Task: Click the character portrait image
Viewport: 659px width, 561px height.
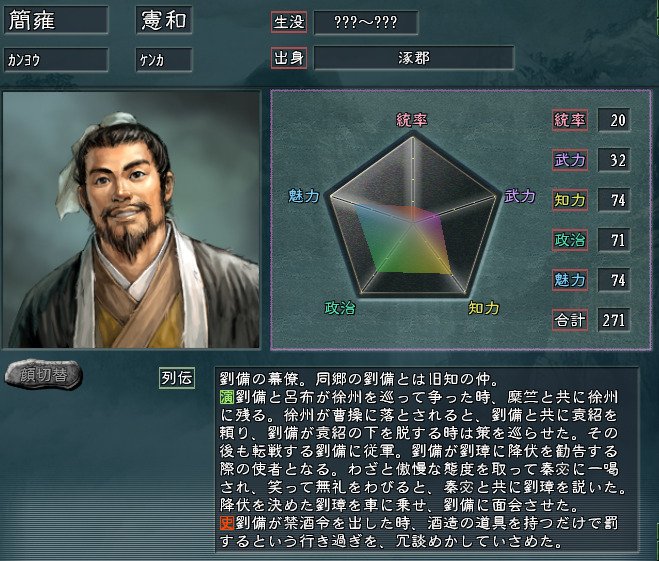Action: click(131, 220)
